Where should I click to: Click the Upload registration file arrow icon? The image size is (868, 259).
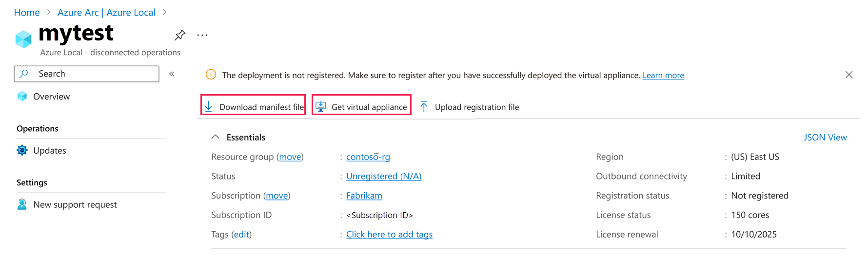click(424, 107)
